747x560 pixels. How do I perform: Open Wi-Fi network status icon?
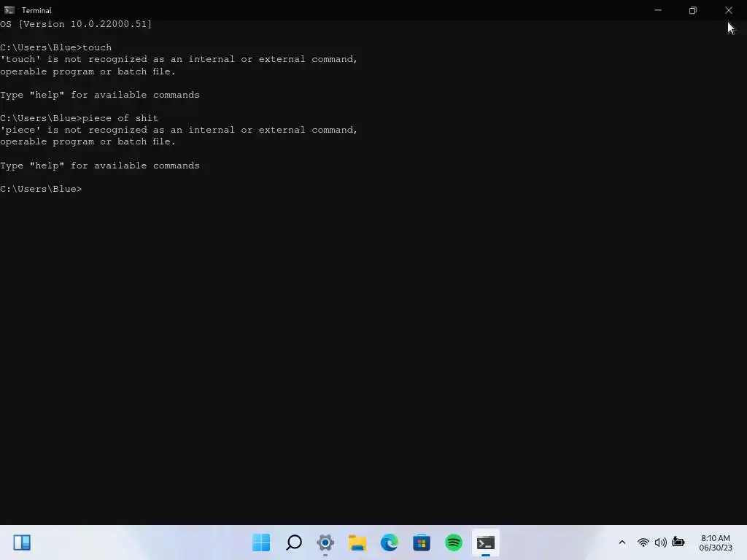pyautogui.click(x=643, y=542)
